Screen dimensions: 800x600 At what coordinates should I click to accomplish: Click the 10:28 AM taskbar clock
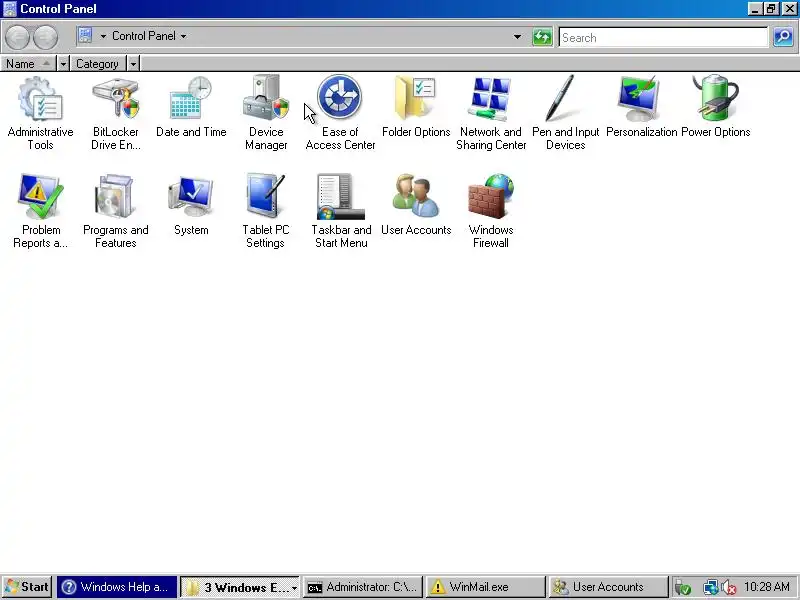[767, 587]
